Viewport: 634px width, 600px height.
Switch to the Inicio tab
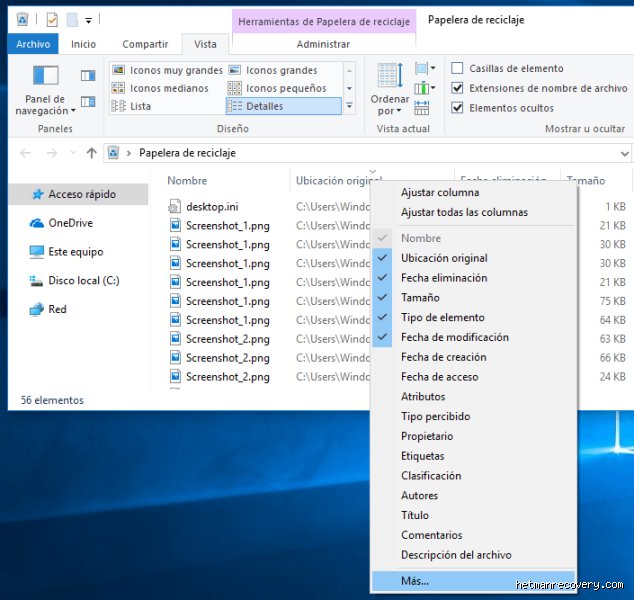point(83,44)
